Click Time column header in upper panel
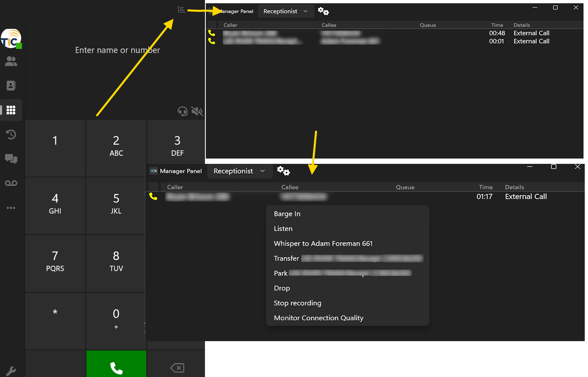The width and height of the screenshot is (588, 377). (x=497, y=25)
